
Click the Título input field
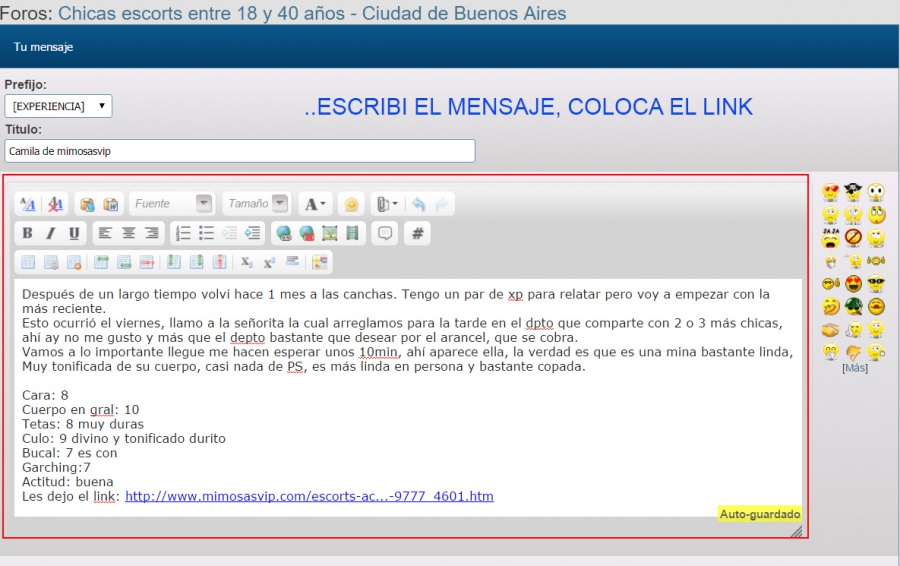240,151
